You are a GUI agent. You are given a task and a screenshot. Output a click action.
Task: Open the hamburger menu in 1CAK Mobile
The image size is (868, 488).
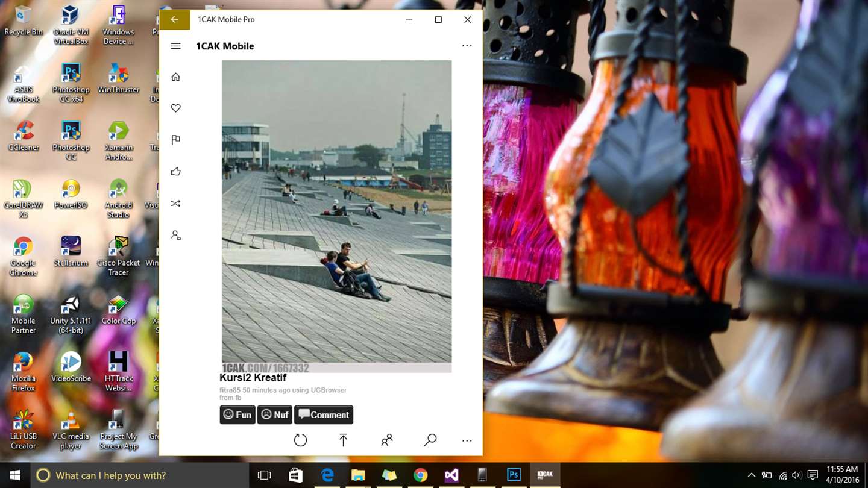pyautogui.click(x=175, y=46)
